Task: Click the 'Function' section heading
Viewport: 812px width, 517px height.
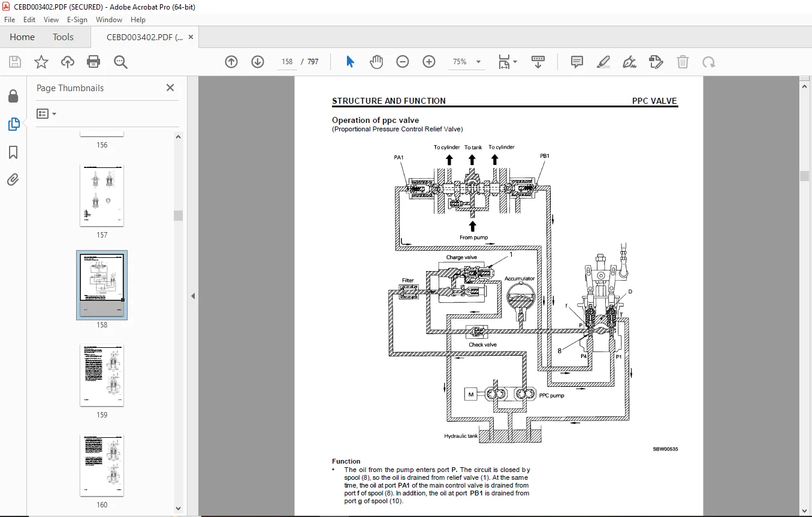Action: (x=346, y=461)
